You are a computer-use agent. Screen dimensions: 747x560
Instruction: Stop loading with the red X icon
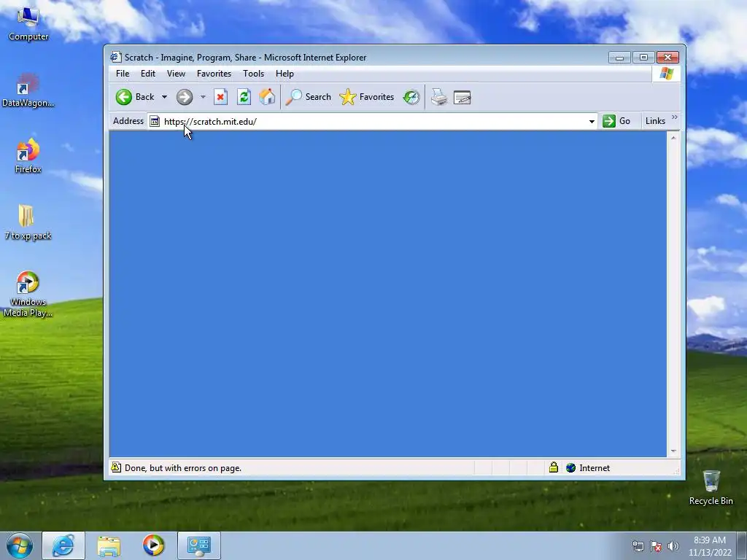pyautogui.click(x=220, y=97)
